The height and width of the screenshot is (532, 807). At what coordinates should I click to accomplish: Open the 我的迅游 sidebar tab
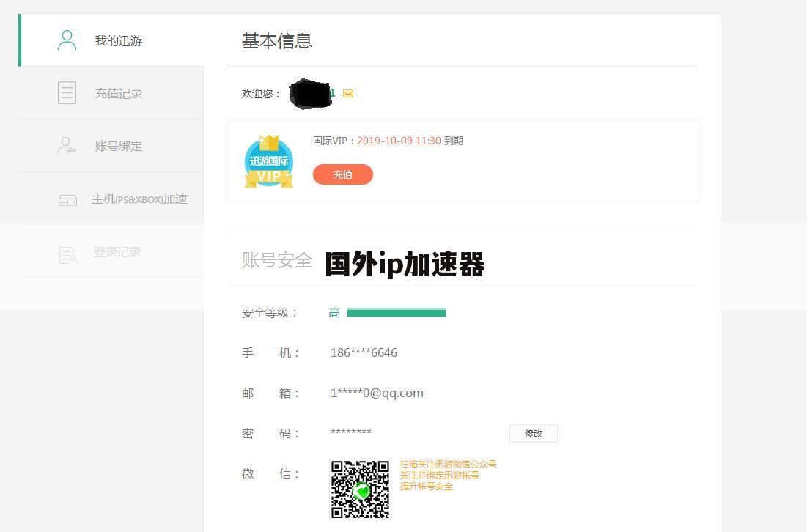click(x=111, y=40)
